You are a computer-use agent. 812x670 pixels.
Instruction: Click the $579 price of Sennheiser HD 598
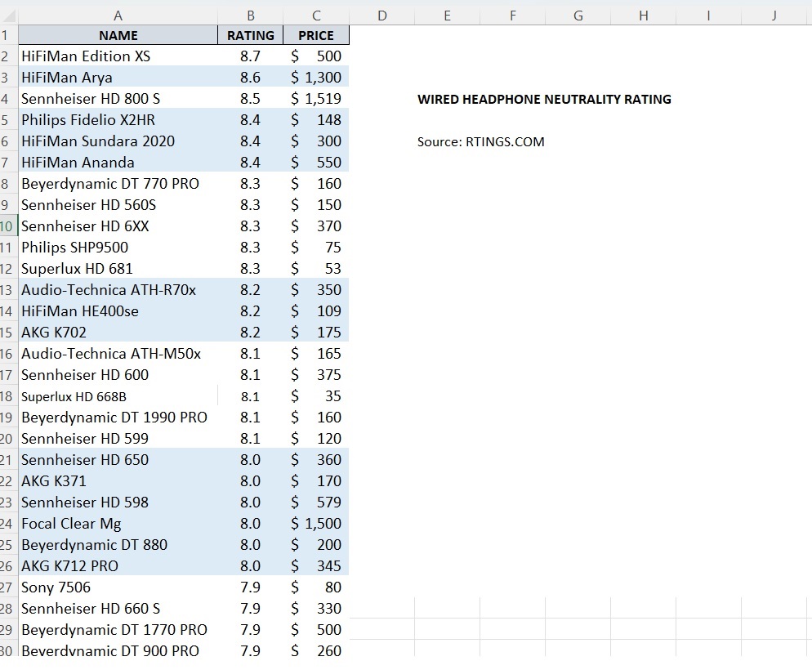point(316,502)
